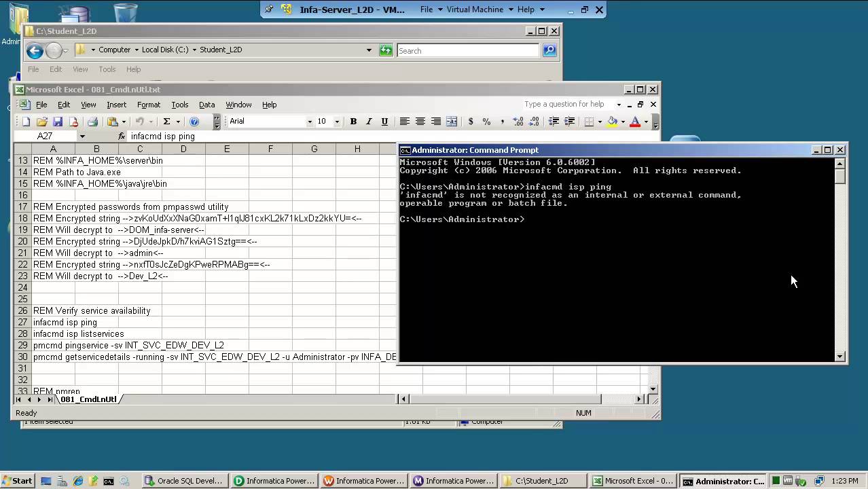
Task: Click the Paste clipboard icon
Action: (x=113, y=122)
